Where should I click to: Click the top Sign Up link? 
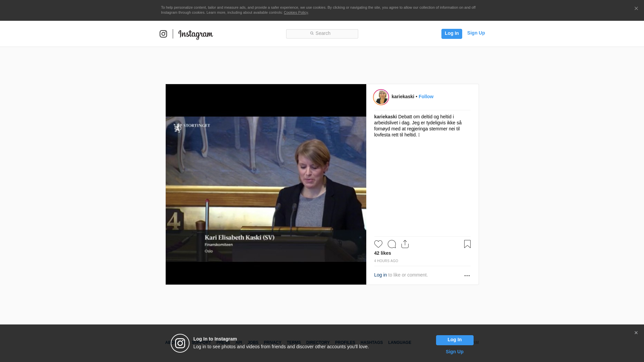(476, 33)
